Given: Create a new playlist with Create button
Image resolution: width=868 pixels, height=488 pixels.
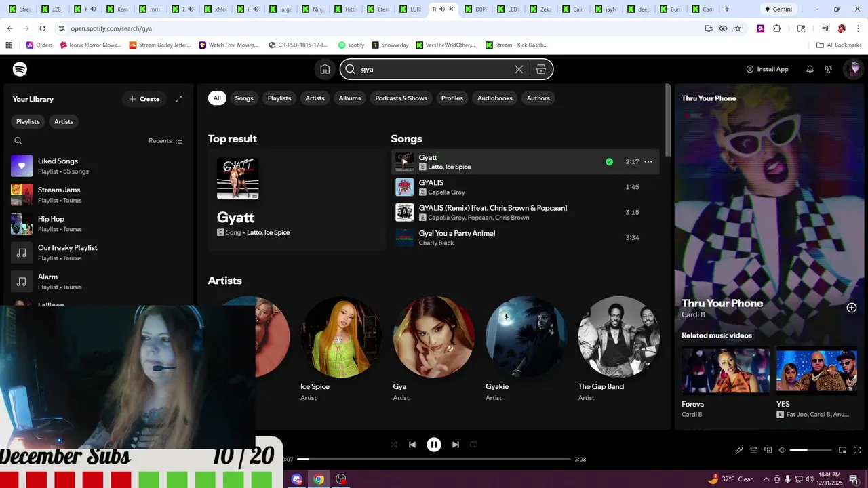Looking at the screenshot, I should [x=144, y=99].
